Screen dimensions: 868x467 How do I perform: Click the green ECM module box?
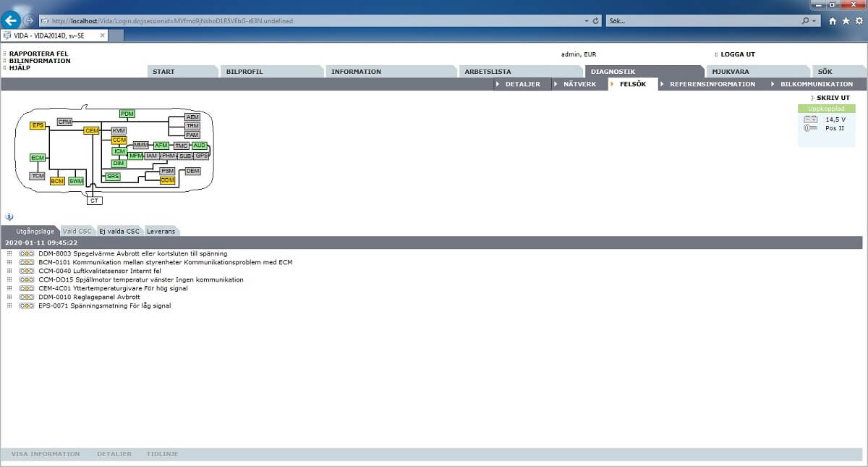click(37, 158)
